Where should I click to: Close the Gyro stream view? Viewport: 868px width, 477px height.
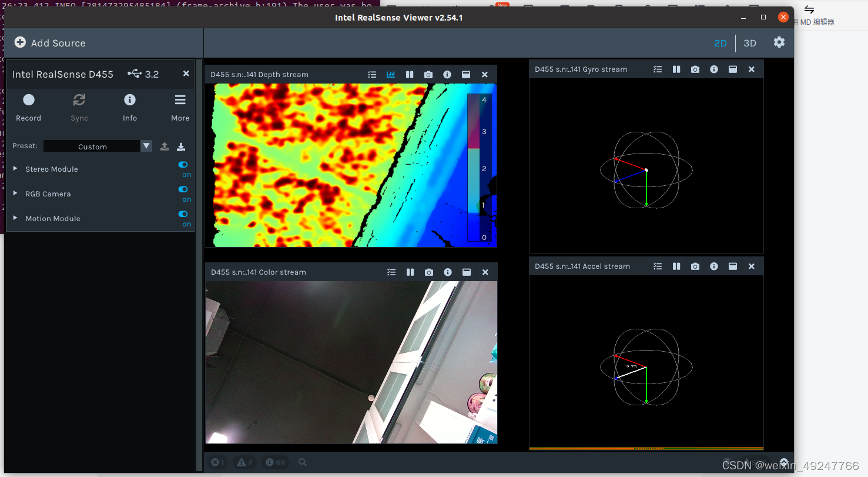752,69
